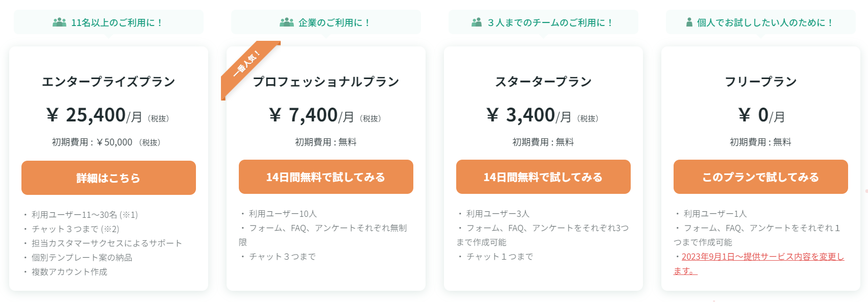Click the people icon beside 企業のご利用に

(x=286, y=22)
